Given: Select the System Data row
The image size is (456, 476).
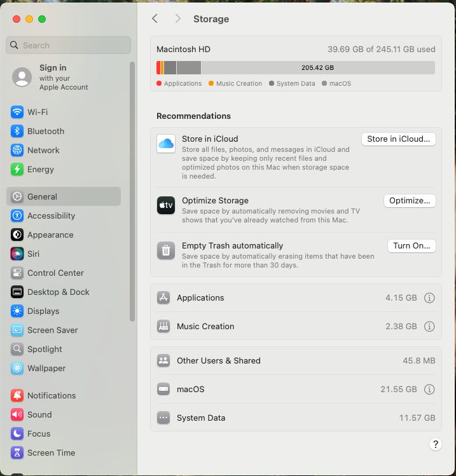Looking at the screenshot, I should (x=296, y=418).
